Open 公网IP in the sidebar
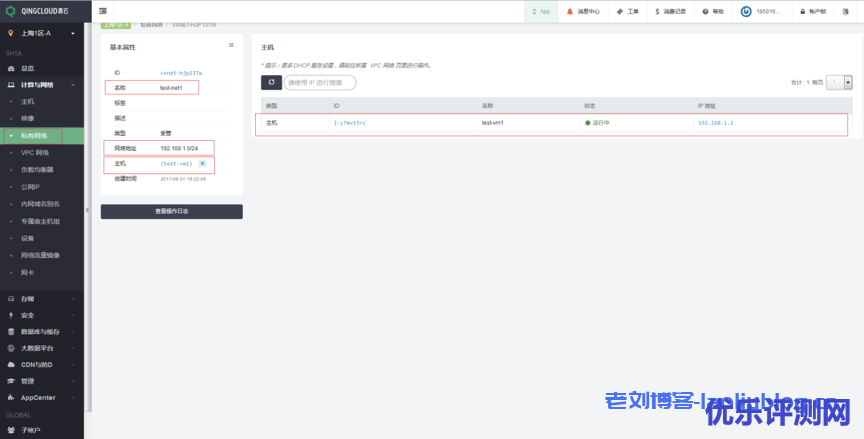Screen dimensions: 864x439 tap(30, 187)
